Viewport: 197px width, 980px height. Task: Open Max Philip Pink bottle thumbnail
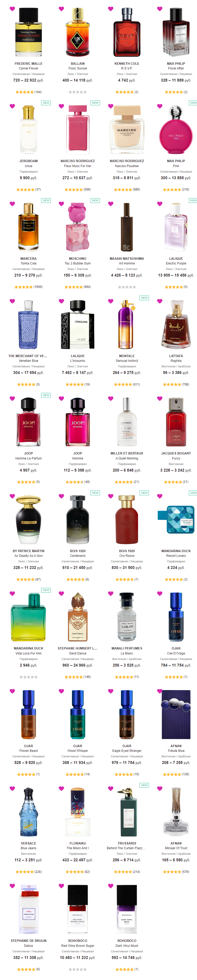(176, 129)
